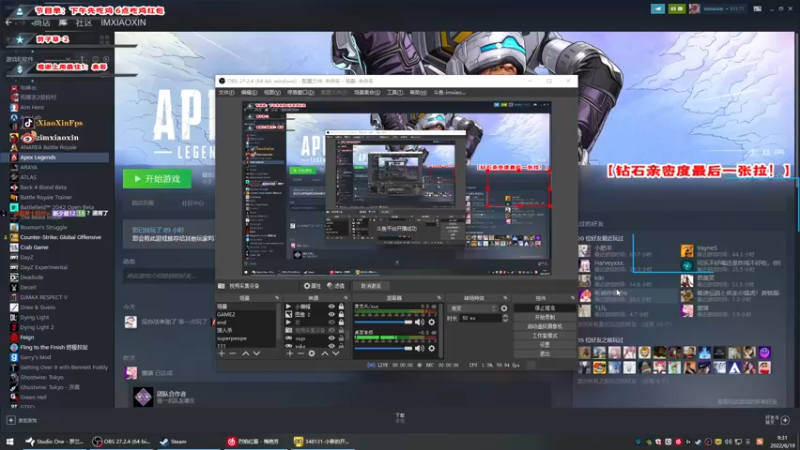
Task: Click the 停止推流 stop streaming button
Action: coord(544,308)
